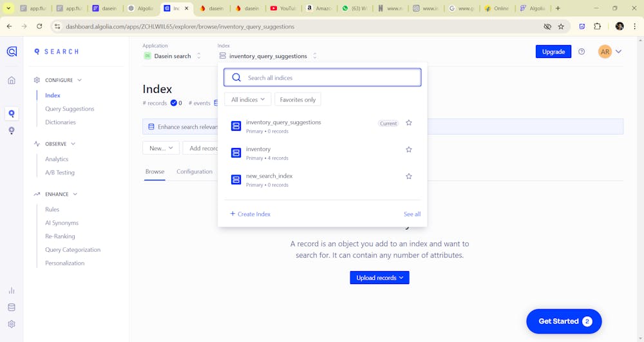
Task: Reload the page with refresh icon
Action: click(x=39, y=26)
